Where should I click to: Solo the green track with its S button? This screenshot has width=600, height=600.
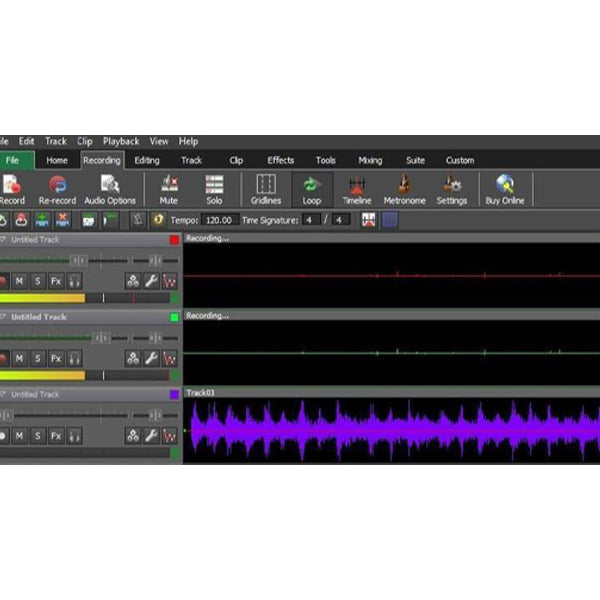point(38,359)
